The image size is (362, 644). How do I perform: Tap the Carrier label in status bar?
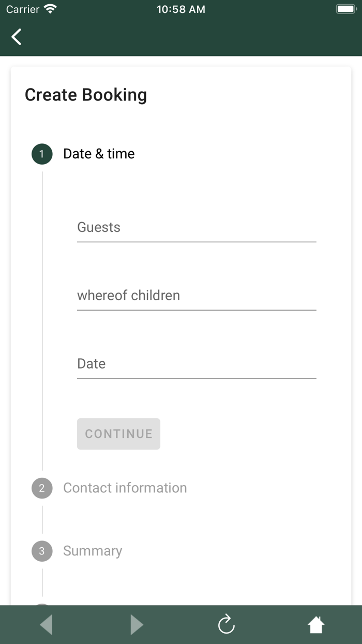[x=23, y=9]
